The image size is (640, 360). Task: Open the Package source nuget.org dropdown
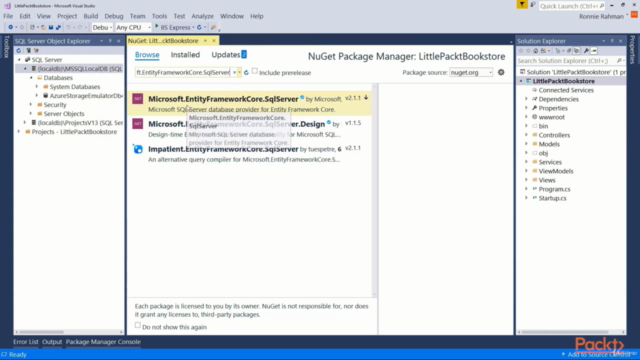coord(471,72)
